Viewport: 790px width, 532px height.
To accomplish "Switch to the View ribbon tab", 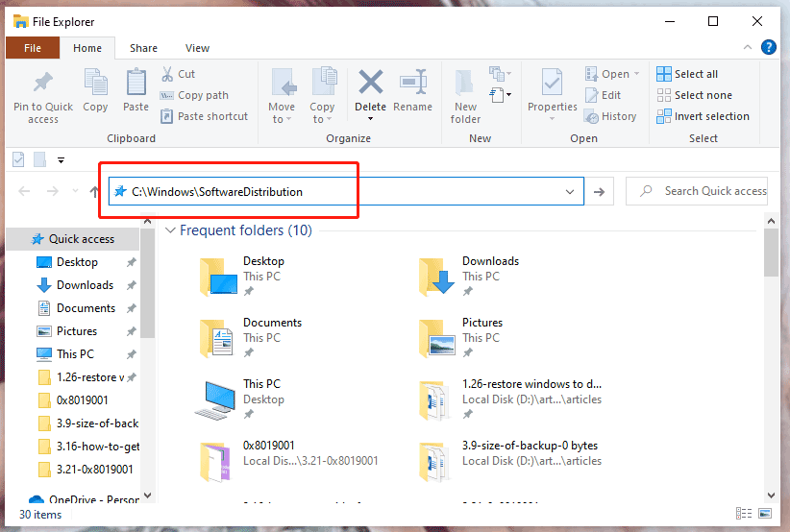I will pyautogui.click(x=197, y=48).
